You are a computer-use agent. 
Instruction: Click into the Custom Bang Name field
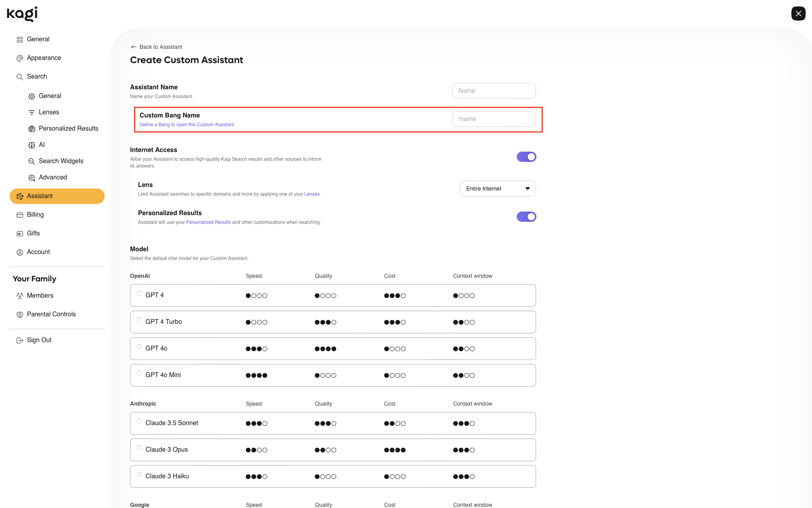coord(494,119)
